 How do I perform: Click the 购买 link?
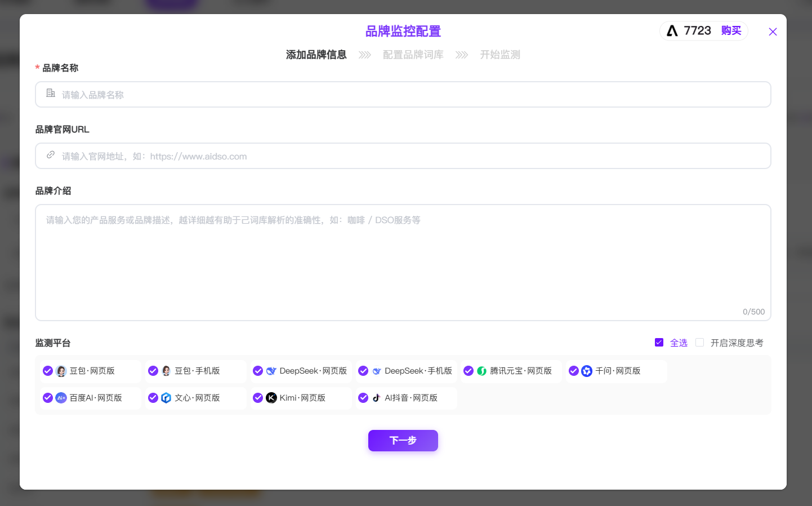(731, 30)
